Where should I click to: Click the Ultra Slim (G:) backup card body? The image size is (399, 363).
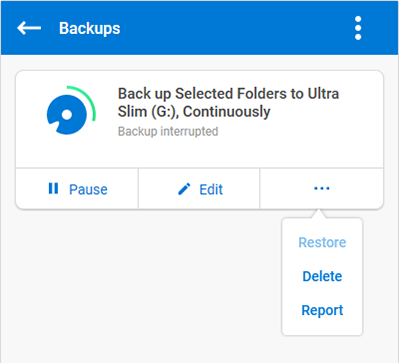coord(199,119)
